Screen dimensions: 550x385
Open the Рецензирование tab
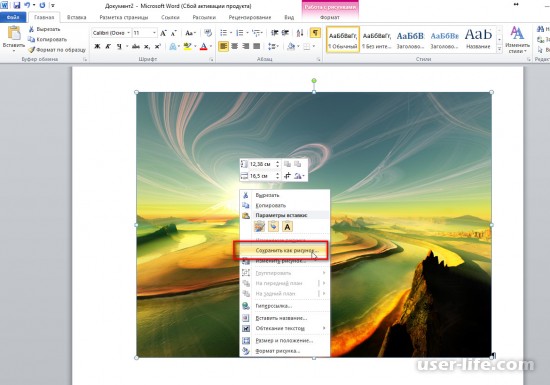point(250,17)
